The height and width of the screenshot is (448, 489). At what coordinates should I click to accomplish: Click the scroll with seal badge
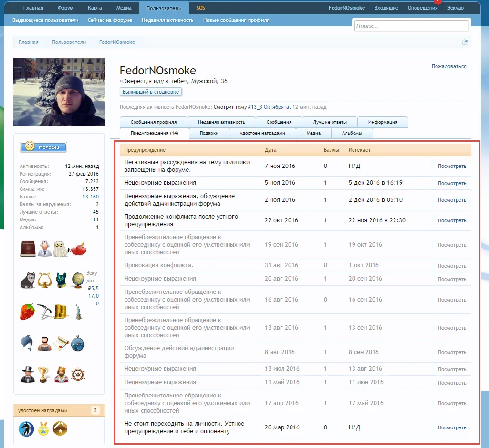(61, 343)
